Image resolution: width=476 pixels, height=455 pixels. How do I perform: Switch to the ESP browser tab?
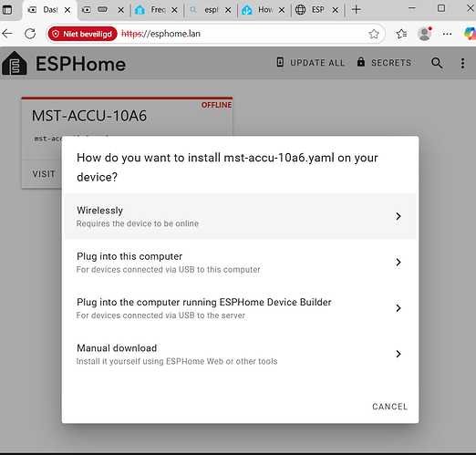[317, 10]
